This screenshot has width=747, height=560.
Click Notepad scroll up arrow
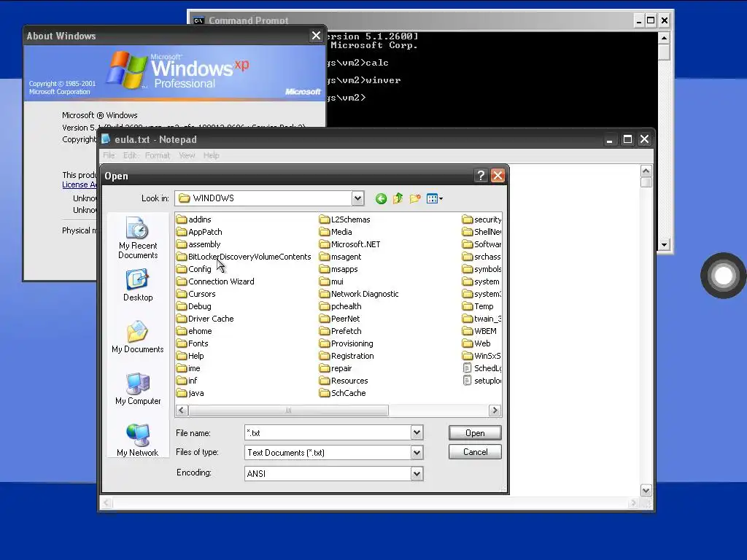tap(646, 171)
